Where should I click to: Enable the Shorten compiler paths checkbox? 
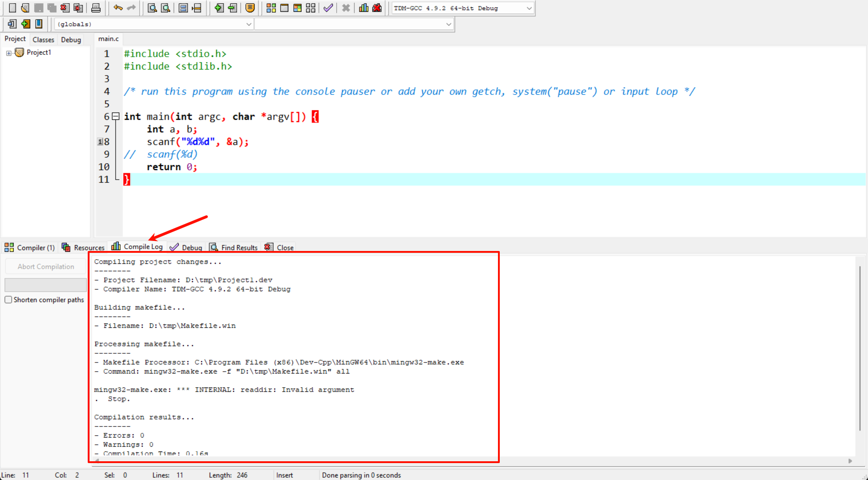pos(8,300)
